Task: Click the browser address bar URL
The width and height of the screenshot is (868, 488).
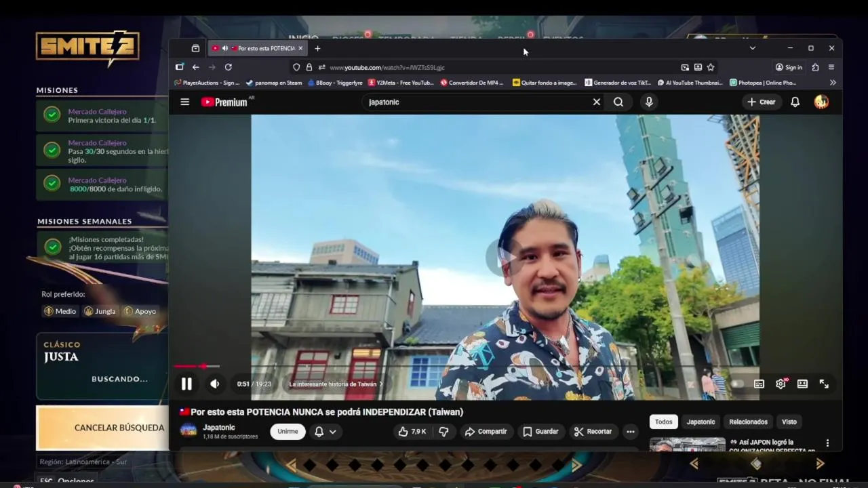Action: (x=387, y=68)
